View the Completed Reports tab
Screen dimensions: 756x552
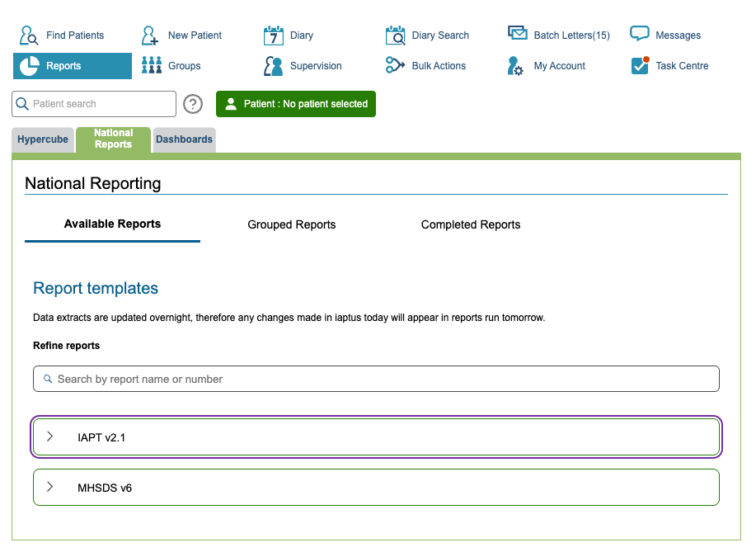click(471, 224)
